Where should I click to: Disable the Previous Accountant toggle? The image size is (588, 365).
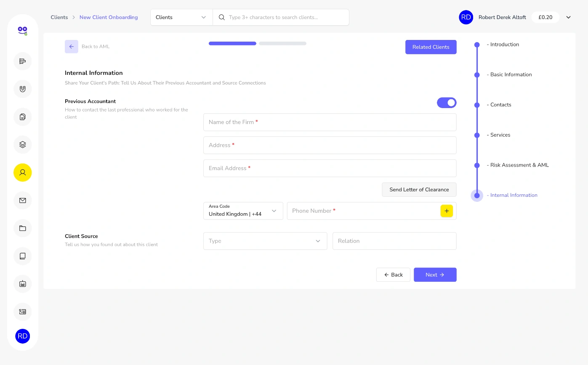point(447,103)
